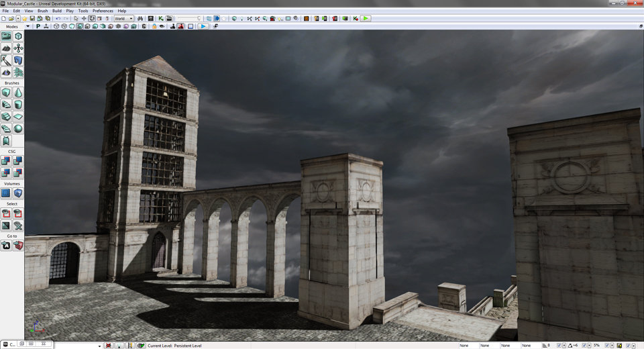Choose the Cube brush
The image size is (644, 349).
[6, 93]
